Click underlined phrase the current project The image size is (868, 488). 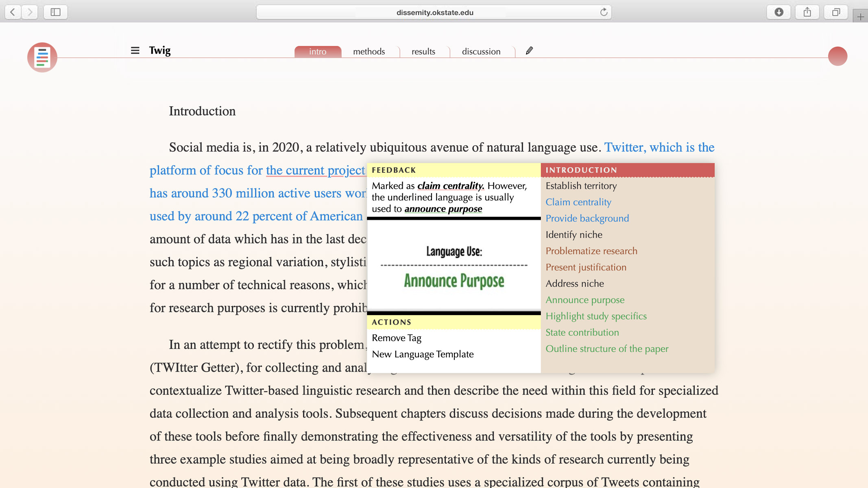(315, 170)
